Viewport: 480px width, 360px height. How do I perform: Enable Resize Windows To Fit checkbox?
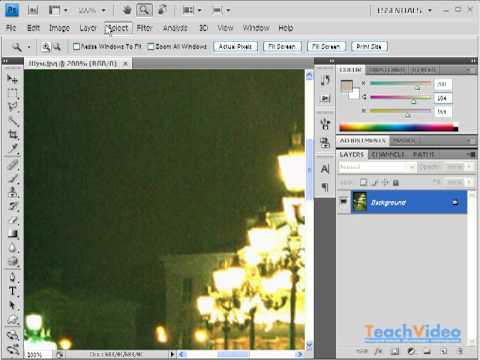tap(76, 46)
